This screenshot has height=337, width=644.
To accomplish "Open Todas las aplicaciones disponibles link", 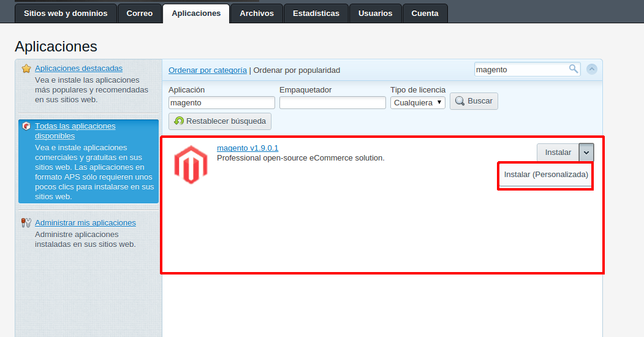I will (x=75, y=131).
